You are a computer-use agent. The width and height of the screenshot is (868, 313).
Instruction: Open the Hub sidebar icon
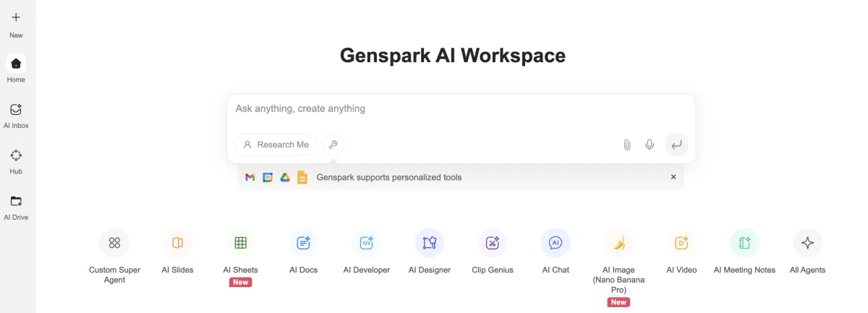pyautogui.click(x=16, y=155)
